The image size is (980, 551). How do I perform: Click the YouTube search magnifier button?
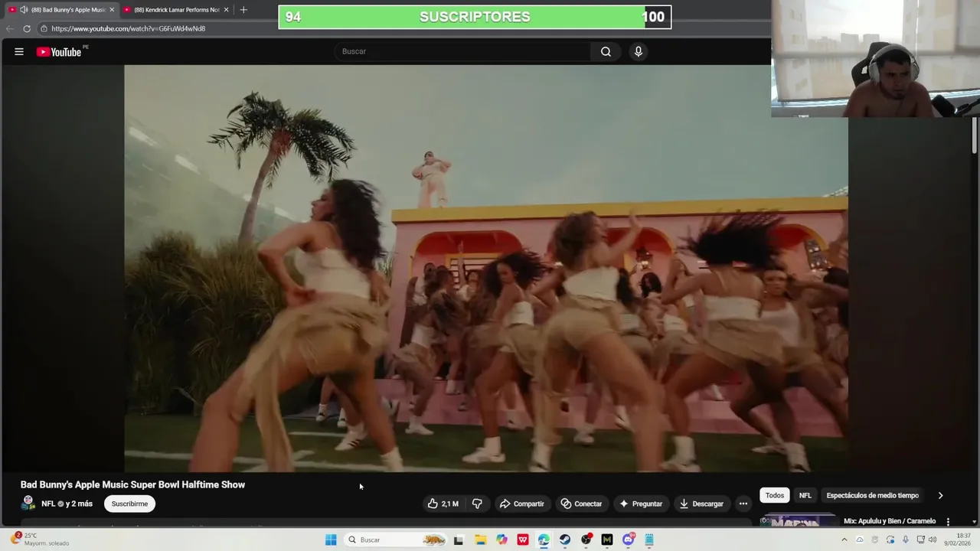[x=606, y=51]
